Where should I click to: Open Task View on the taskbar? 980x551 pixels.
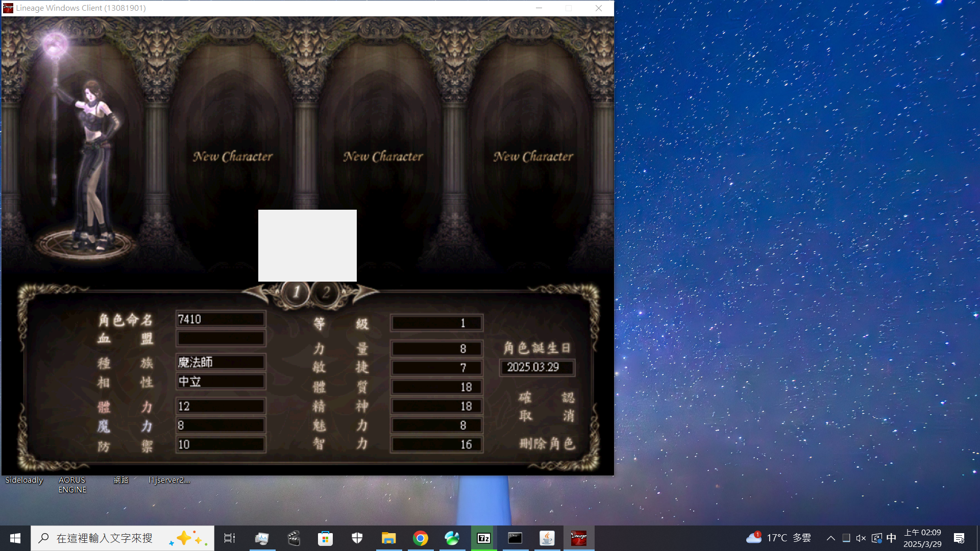point(230,538)
